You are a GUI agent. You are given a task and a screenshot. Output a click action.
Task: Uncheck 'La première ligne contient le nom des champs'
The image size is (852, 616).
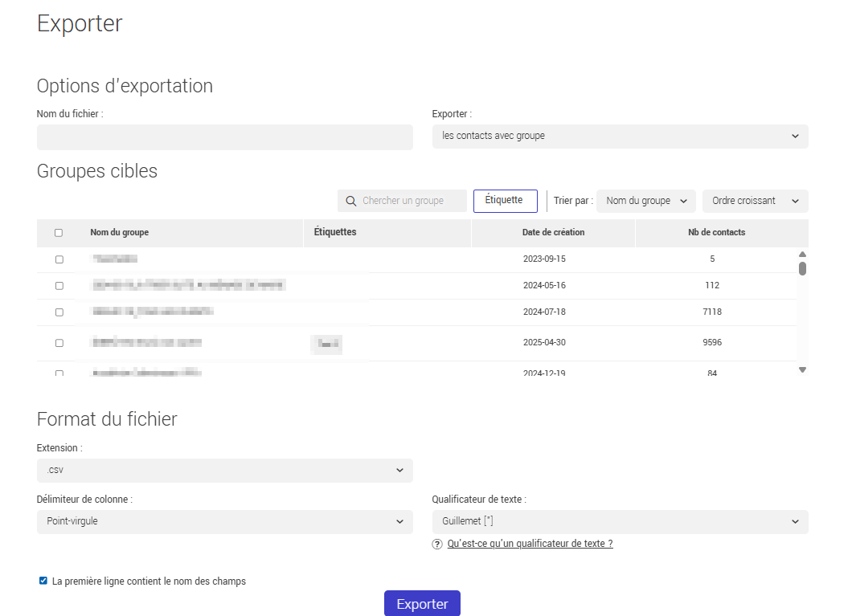[42, 581]
